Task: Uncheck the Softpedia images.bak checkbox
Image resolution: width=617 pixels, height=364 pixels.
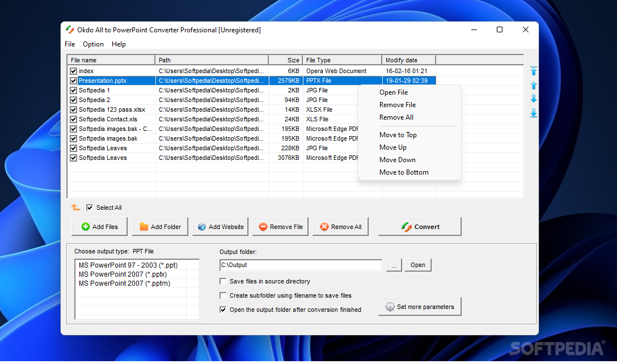Action: [x=73, y=138]
